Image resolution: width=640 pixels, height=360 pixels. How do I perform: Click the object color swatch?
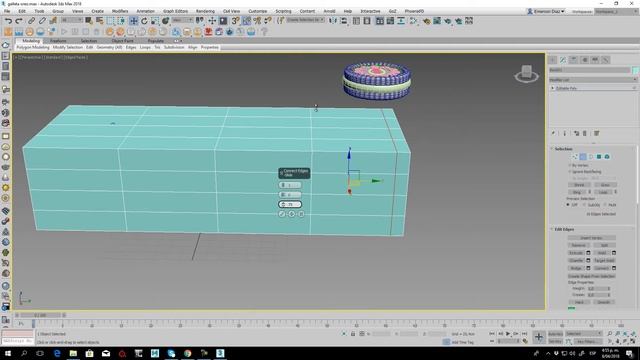pyautogui.click(x=635, y=70)
